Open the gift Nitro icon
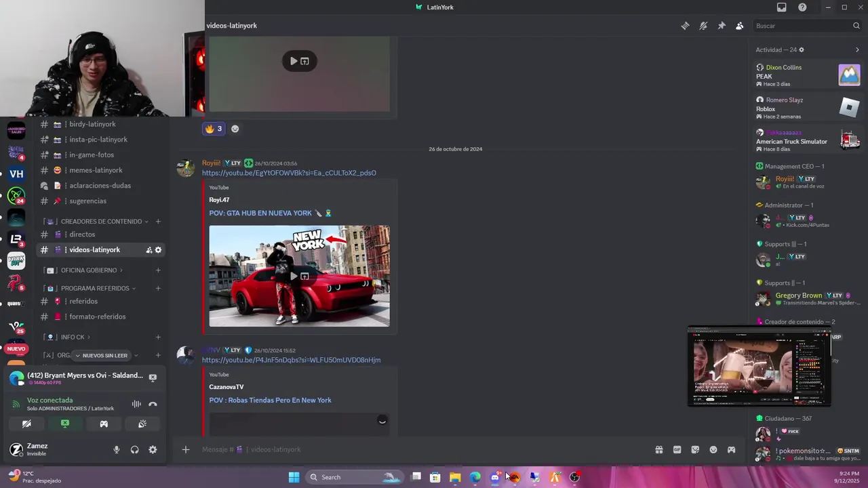 click(658, 449)
